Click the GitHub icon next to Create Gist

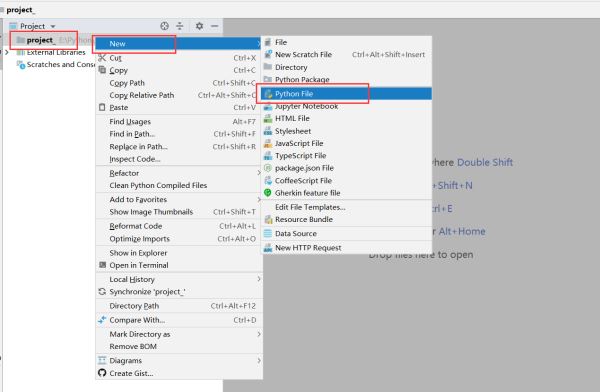(x=102, y=373)
